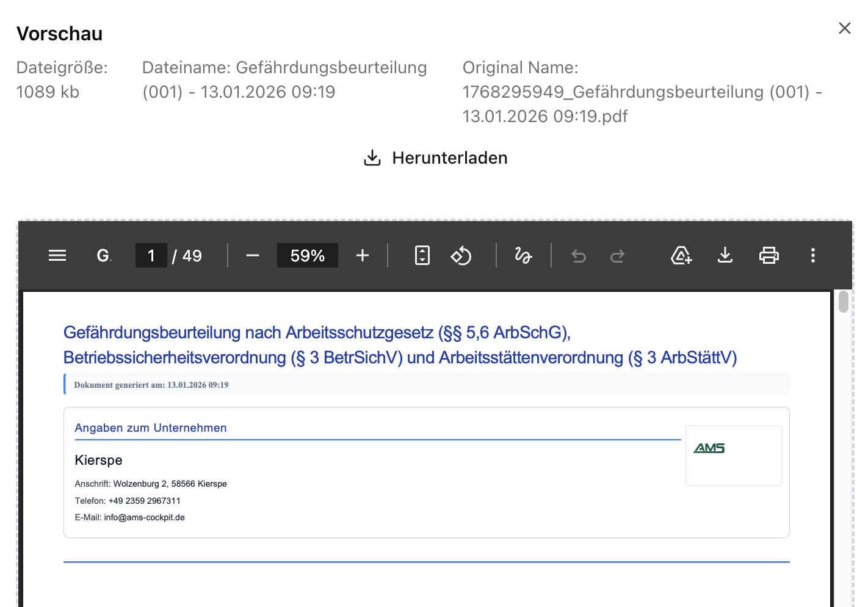Send an email to info@ams-cockpit.de
868x607 pixels.
(145, 517)
